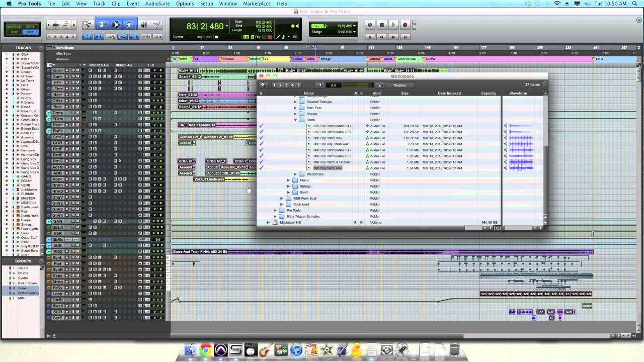The image size is (644, 362).
Task: Click the END marker in Markers ruler
Action: (x=599, y=59)
